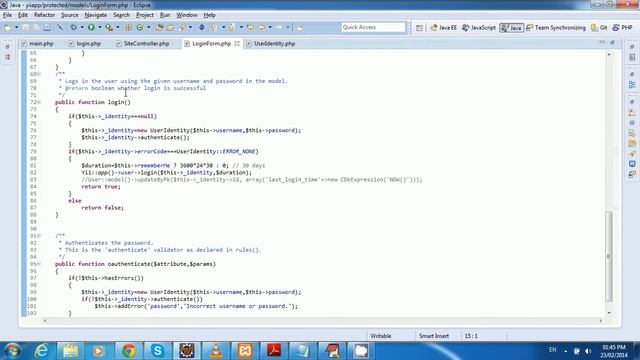
Task: Click the Back navigation arrow icon
Action: click(x=261, y=27)
